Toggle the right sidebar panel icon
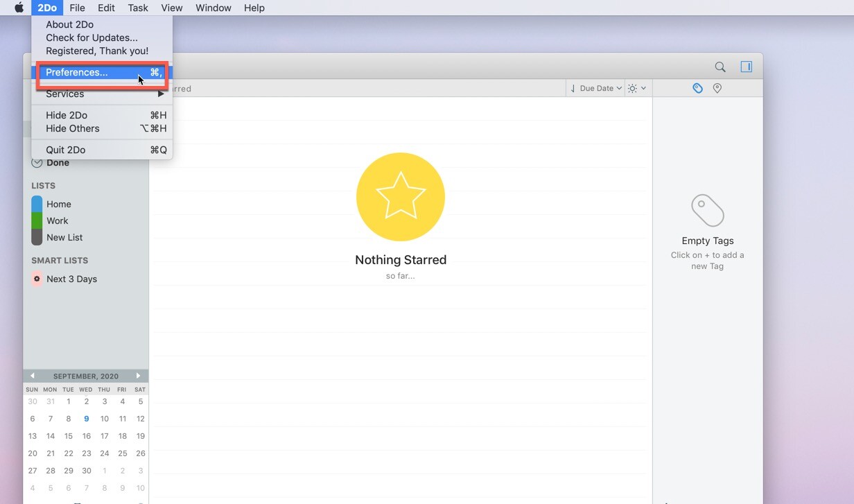Screen dimensions: 854x504 [x=746, y=67]
